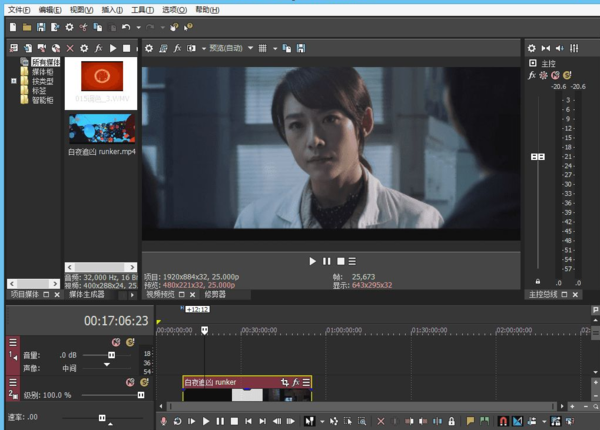Click the master volume fader handle
Image resolution: width=600 pixels, height=430 pixels.
[538, 157]
